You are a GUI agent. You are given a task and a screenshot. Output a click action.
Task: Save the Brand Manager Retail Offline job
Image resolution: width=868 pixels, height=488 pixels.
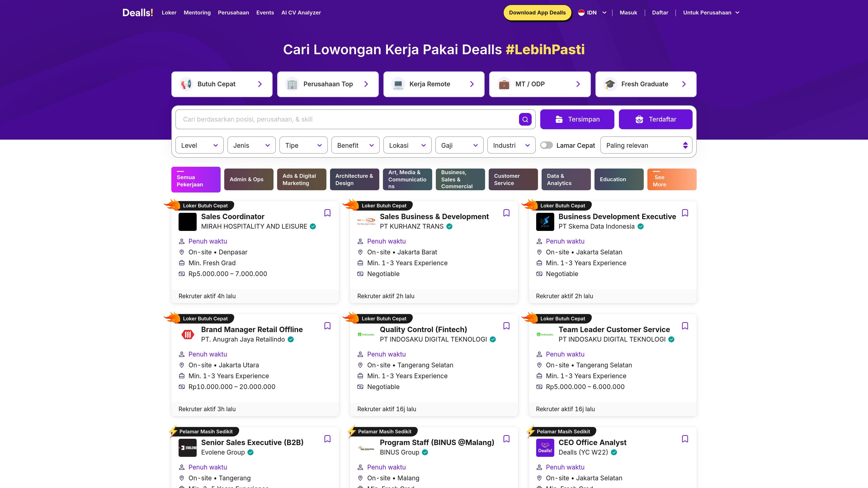[328, 326]
